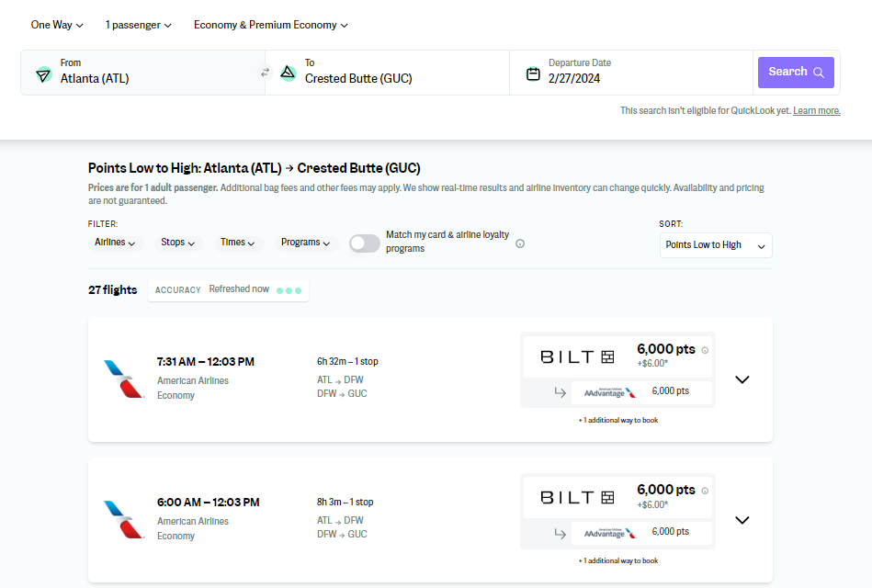Open the Airlines filter menu
872x588 pixels.
115,243
